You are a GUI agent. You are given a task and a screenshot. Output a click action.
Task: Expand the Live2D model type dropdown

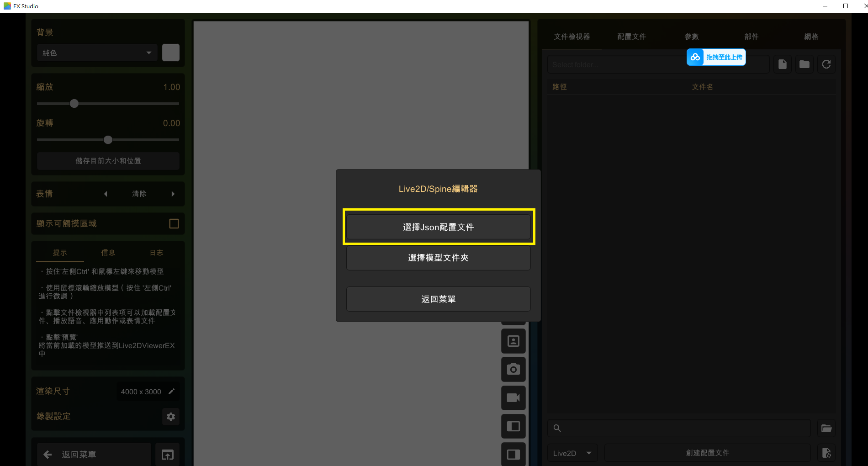[572, 453]
